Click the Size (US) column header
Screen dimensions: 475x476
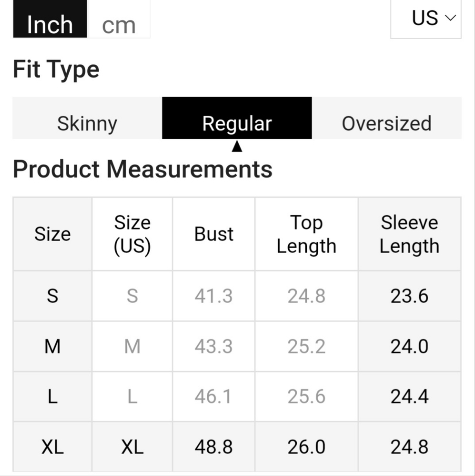pos(132,234)
